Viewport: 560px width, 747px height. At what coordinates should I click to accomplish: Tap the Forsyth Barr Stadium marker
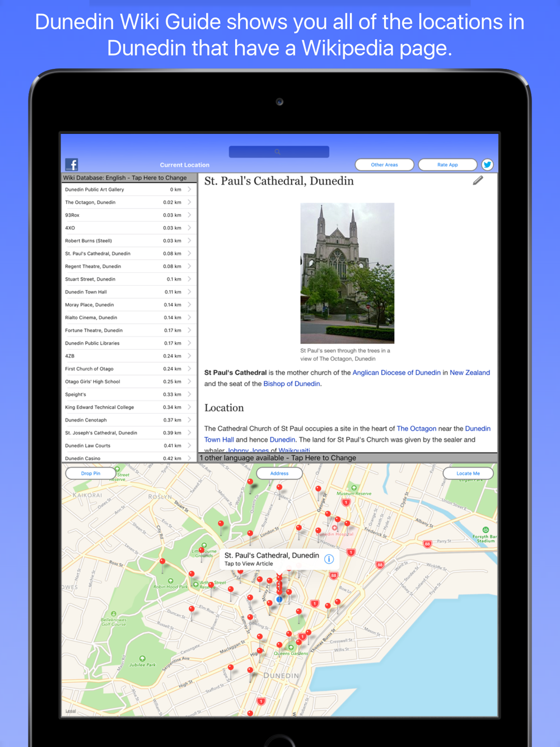pyautogui.click(x=486, y=530)
